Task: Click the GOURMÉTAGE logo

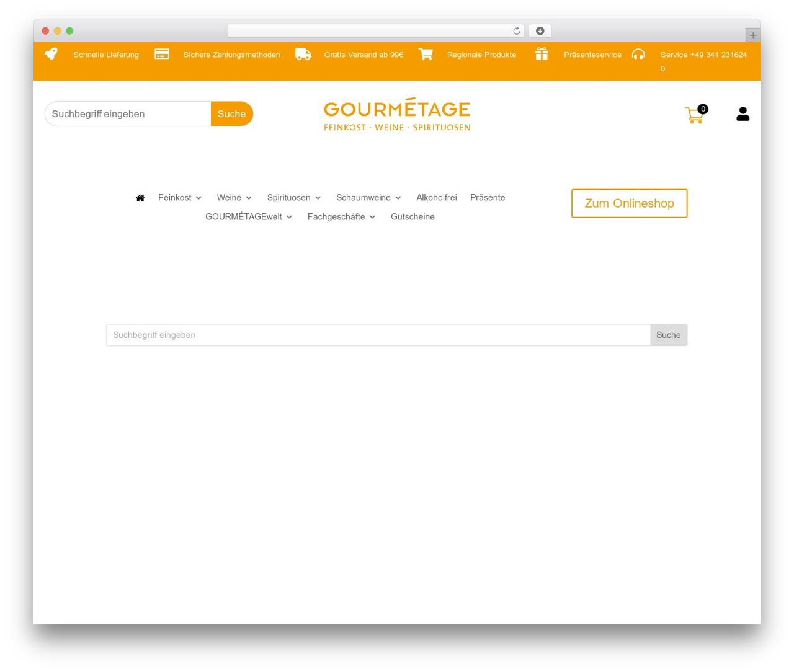Action: pos(397,114)
